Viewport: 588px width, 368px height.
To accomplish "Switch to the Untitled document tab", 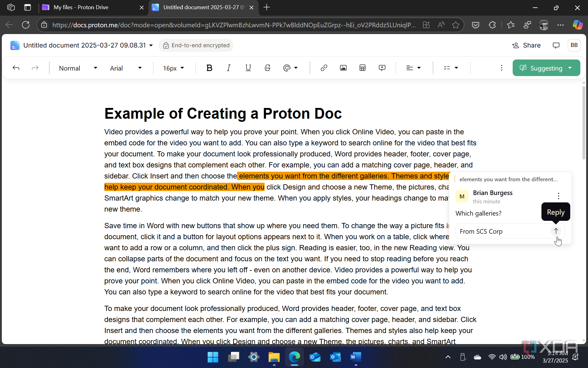I will point(204,7).
